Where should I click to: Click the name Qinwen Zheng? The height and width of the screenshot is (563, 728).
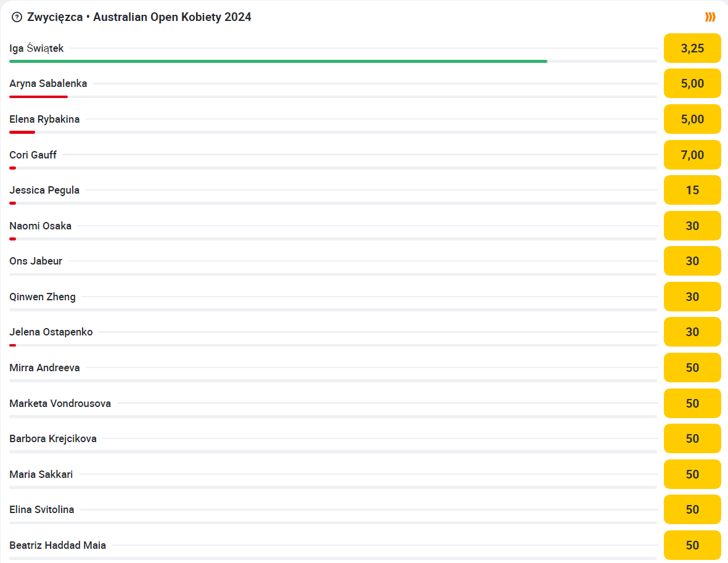point(43,297)
